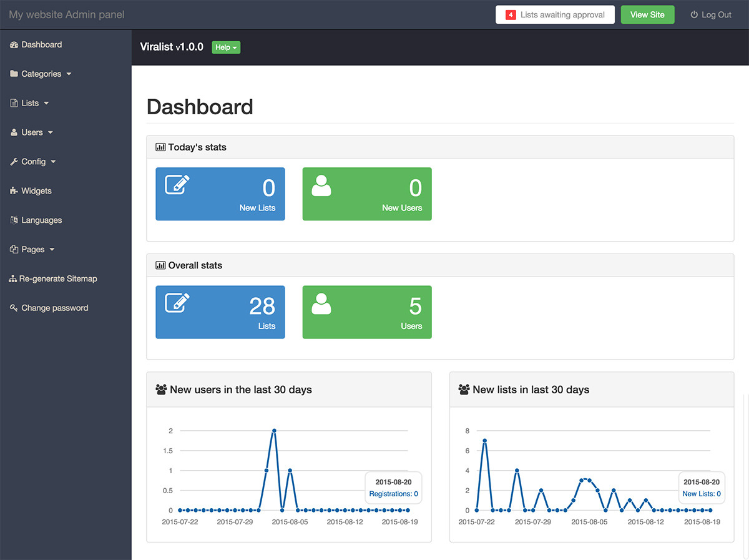The width and height of the screenshot is (749, 560).
Task: Click the edit icon on New Lists card
Action: (177, 185)
